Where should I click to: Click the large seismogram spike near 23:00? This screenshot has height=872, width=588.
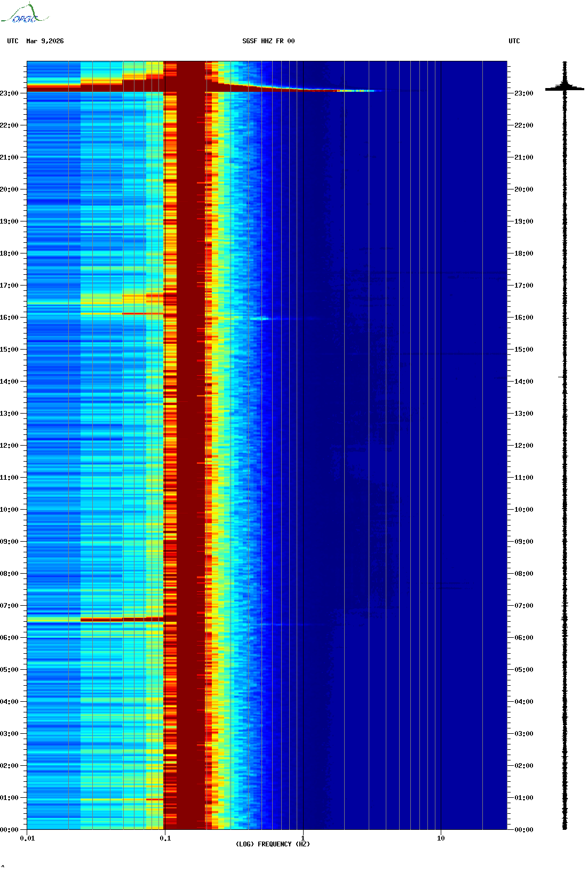click(x=565, y=88)
